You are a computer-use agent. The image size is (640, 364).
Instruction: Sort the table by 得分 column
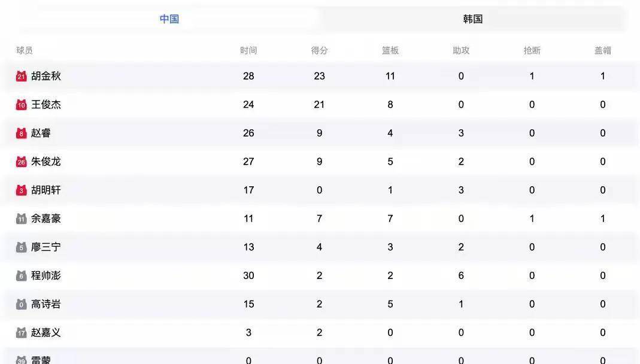click(319, 50)
